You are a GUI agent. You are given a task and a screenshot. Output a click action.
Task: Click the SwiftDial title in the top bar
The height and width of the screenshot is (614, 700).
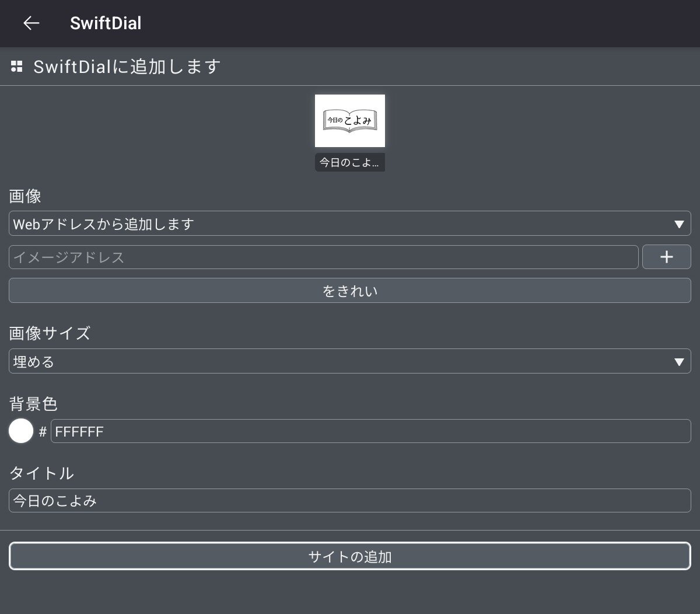(106, 23)
